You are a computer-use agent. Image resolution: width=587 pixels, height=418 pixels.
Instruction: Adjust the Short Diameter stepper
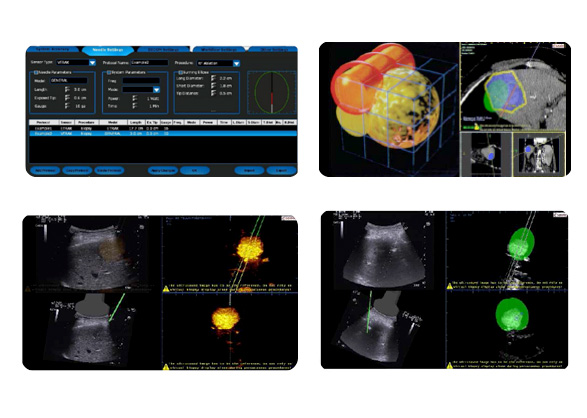[213, 86]
